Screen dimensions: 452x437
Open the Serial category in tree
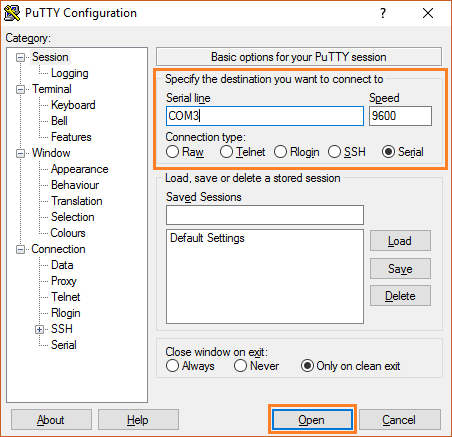tap(64, 345)
